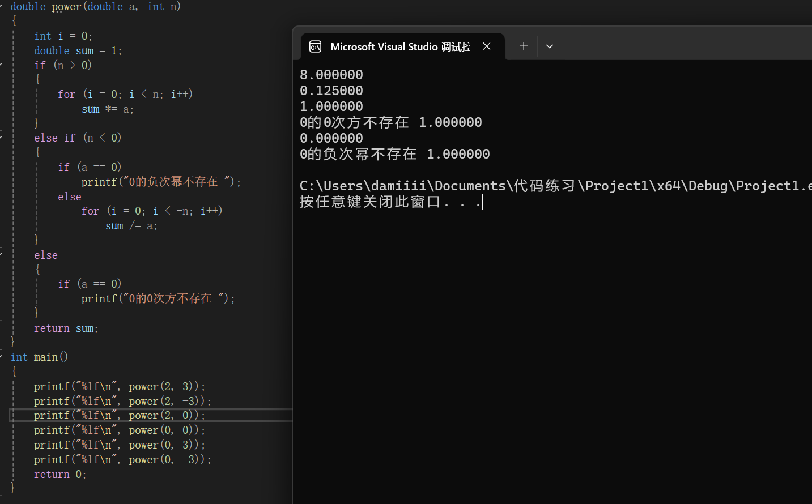Viewport: 812px width, 504px height.
Task: Collapse the 'else if (n < 0)' block fold arrow
Action: (2, 138)
